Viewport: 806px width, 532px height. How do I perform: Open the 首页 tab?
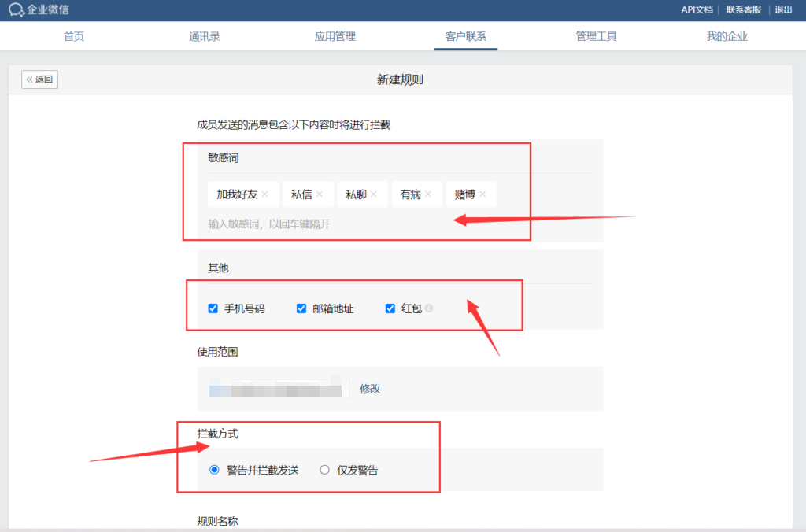(x=74, y=36)
